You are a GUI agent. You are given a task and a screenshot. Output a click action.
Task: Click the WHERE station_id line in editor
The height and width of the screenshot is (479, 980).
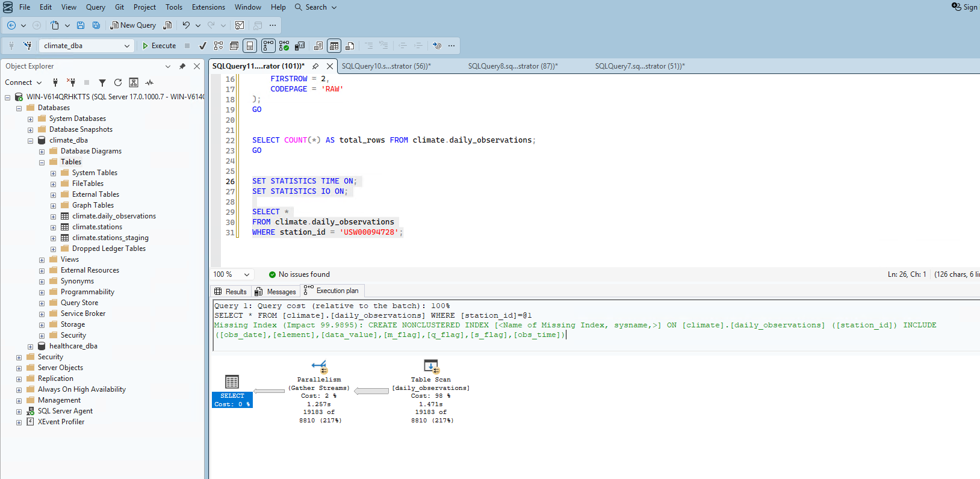[x=327, y=232]
